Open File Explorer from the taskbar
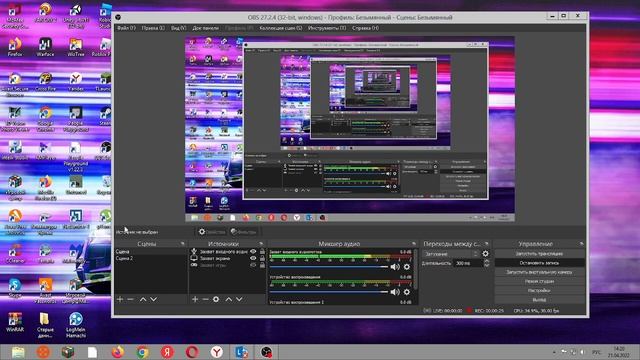 coord(18,352)
